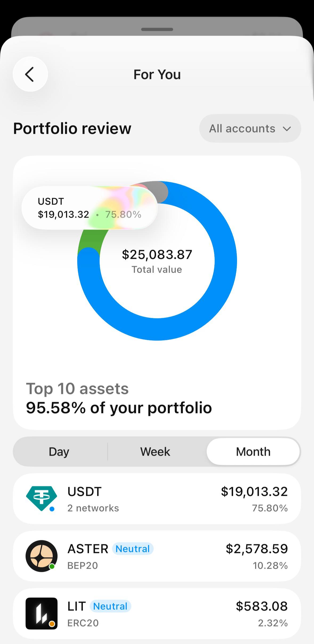Tap the back arrow button
This screenshot has height=644, width=314.
[x=30, y=74]
